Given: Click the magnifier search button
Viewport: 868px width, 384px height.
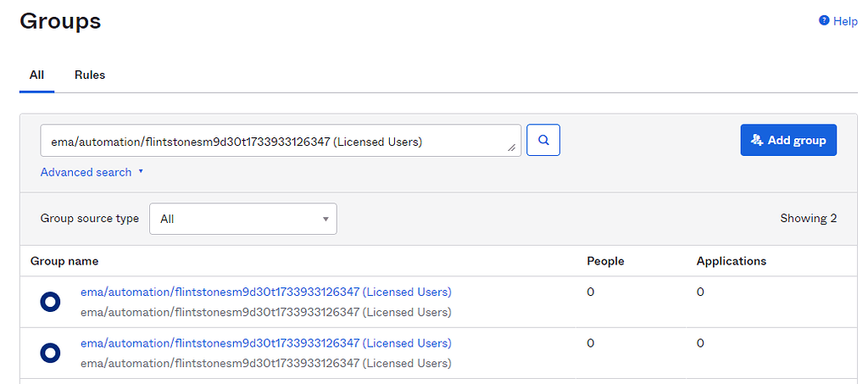Looking at the screenshot, I should tap(543, 140).
